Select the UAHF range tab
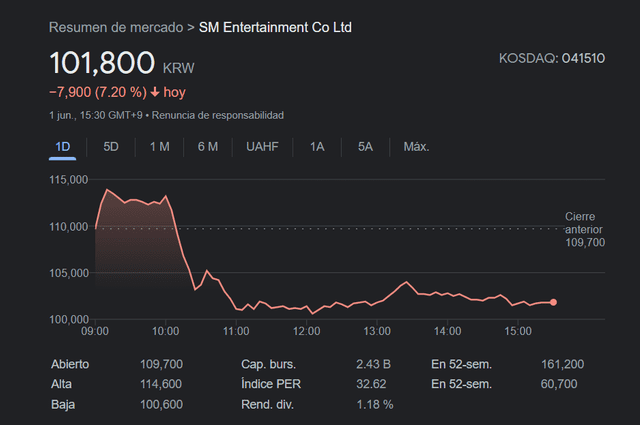640x425 pixels. click(262, 147)
